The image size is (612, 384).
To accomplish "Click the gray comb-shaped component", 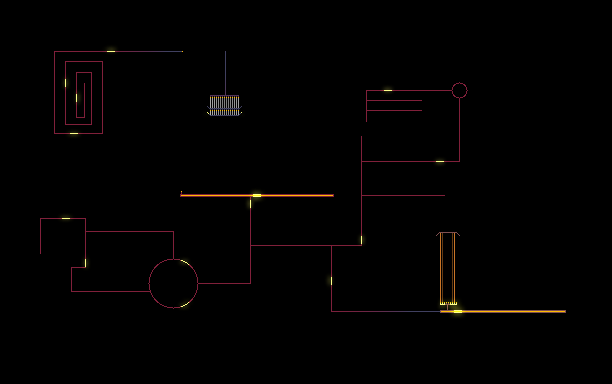I will [224, 105].
